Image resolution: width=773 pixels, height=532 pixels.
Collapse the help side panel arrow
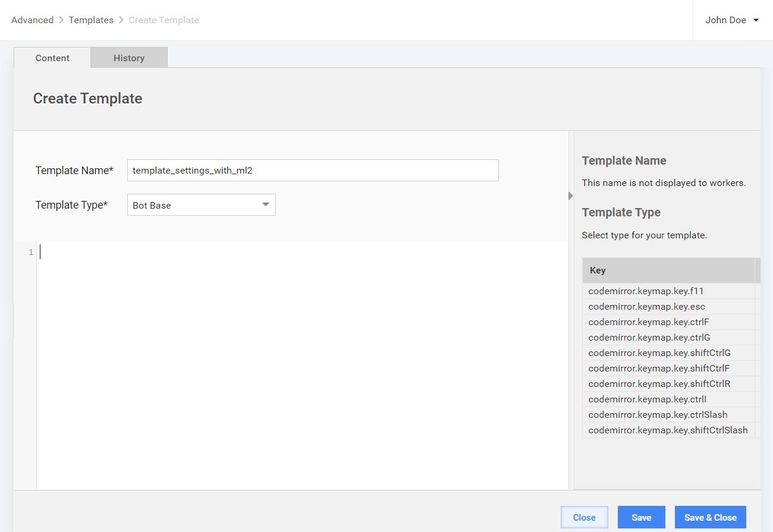(571, 196)
